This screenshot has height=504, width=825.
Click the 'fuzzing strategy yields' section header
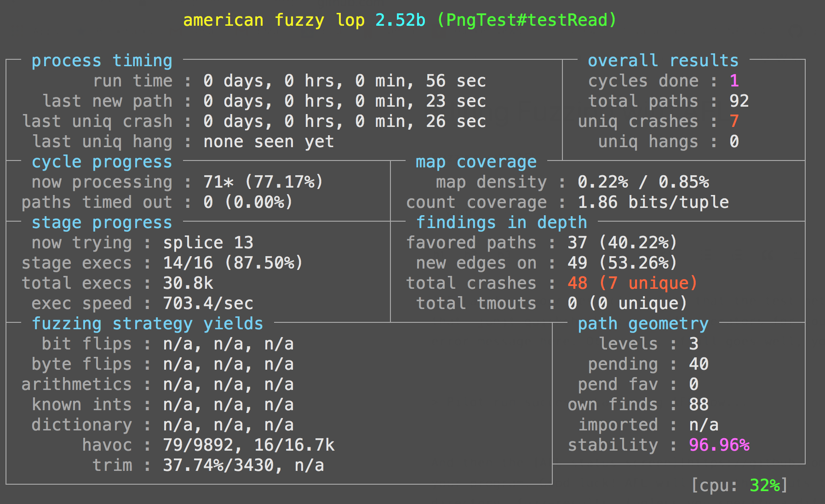148,324
